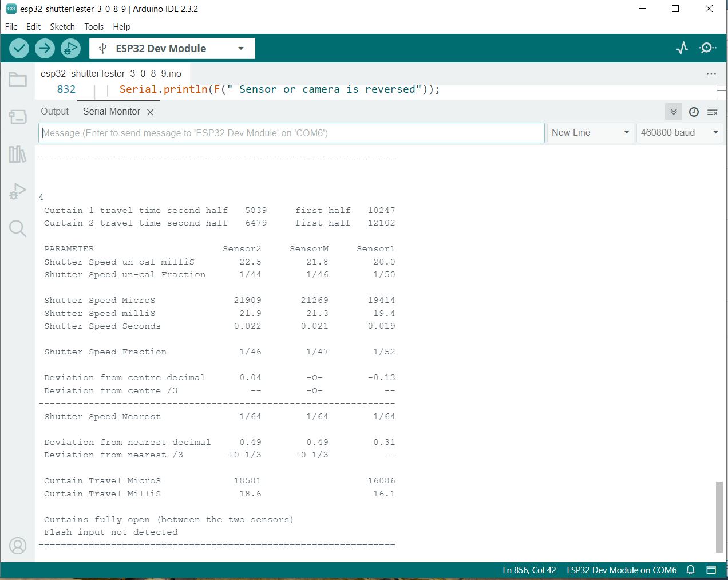The height and width of the screenshot is (580, 728).
Task: Open the Sketchbook folder panel
Action: (x=18, y=80)
